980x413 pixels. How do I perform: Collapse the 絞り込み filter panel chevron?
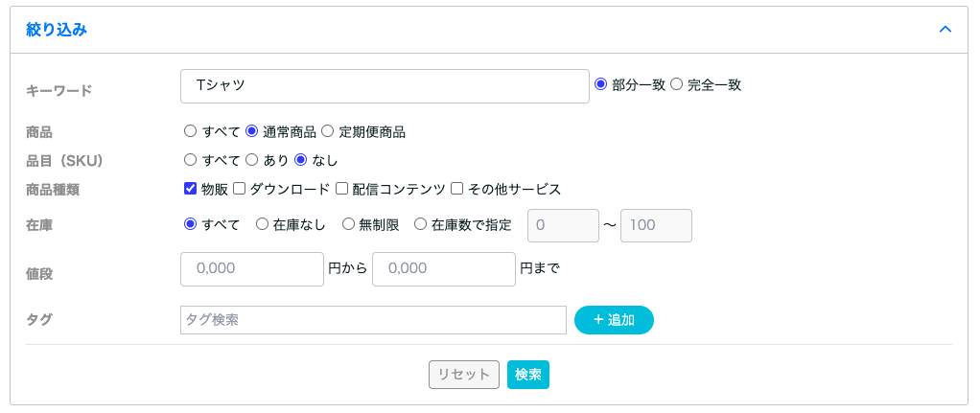945,30
